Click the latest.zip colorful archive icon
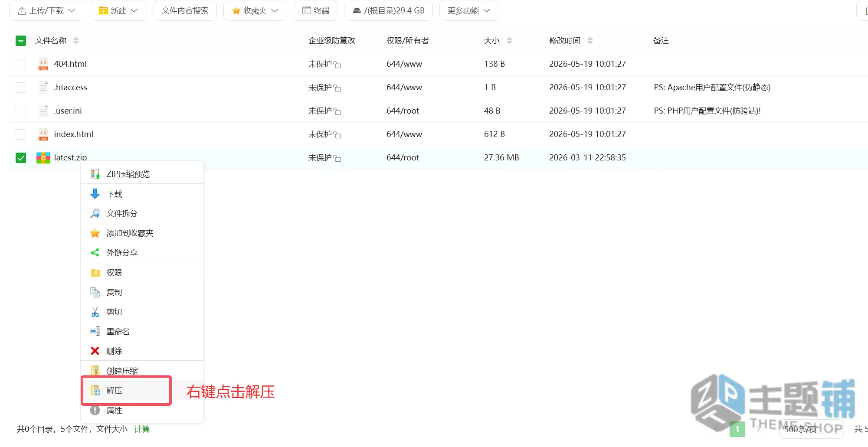This screenshot has height=447, width=868. click(43, 157)
